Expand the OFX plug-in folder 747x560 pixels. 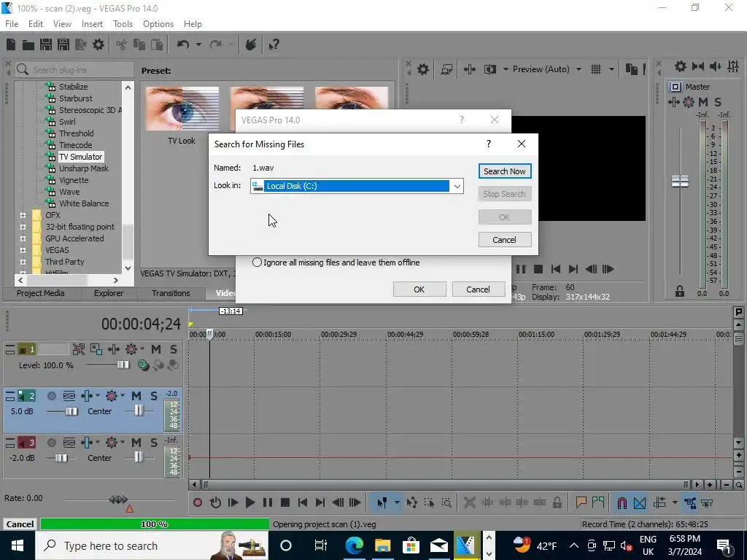(23, 215)
